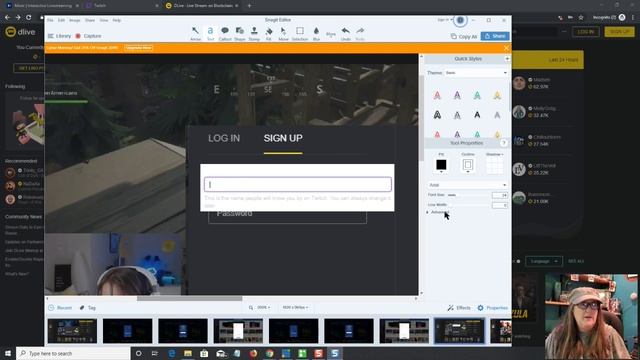Screen dimensions: 640x360
Task: Open the File menu in Snagit Editor
Action: click(50, 20)
